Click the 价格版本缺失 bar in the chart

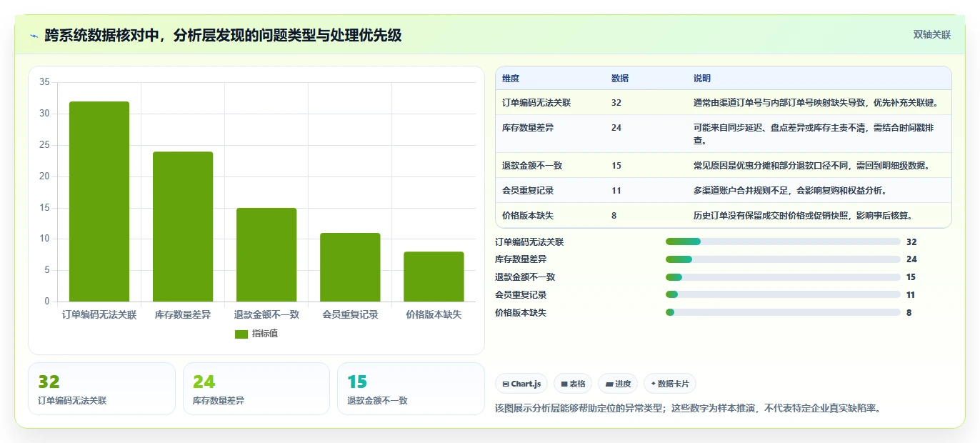[x=434, y=277]
